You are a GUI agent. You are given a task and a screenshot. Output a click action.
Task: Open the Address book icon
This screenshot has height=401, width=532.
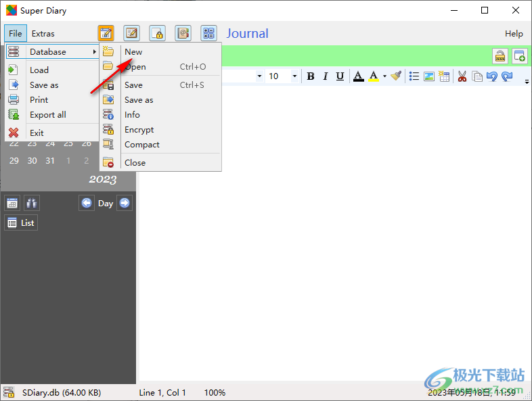pyautogui.click(x=183, y=33)
